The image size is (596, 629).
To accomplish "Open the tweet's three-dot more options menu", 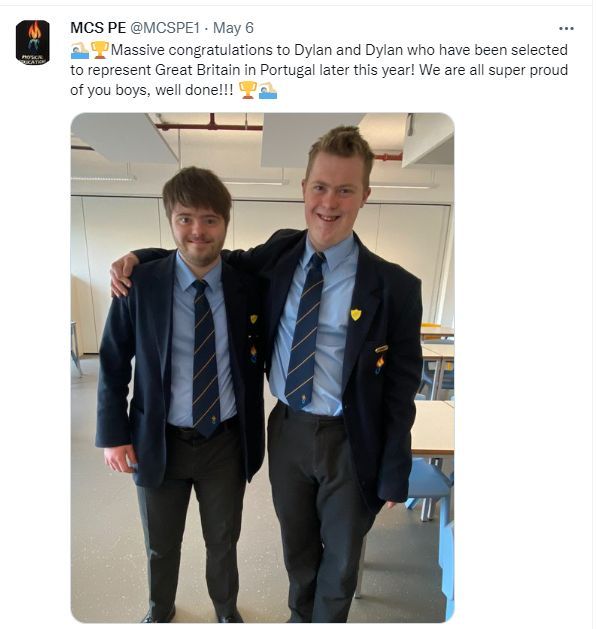I will click(566, 28).
